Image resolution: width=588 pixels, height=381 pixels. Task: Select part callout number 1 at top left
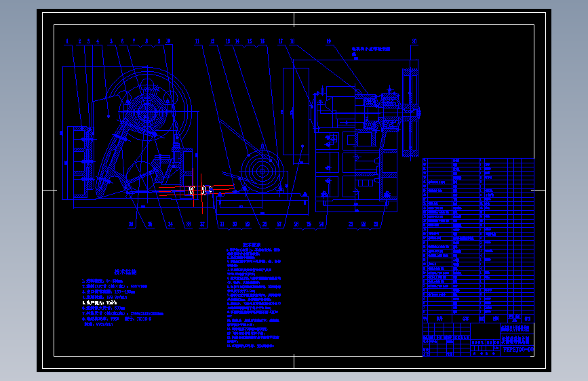coord(67,41)
